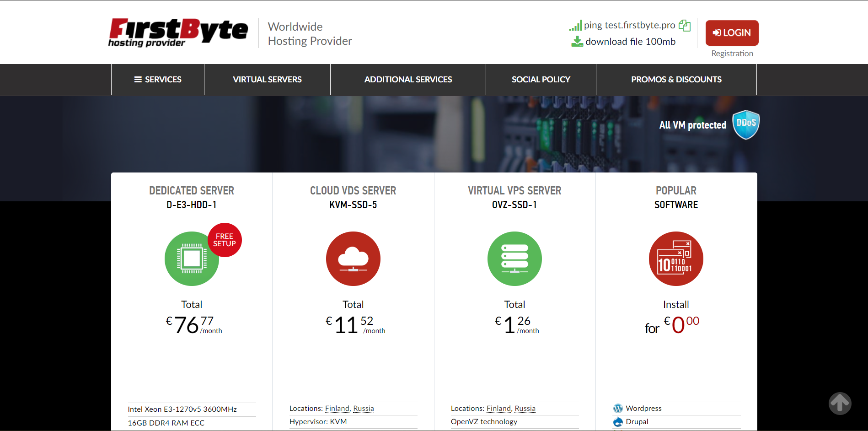Click the Intel Xeon E3-1270v5 3600MHz spec
This screenshot has width=868, height=431.
182,409
